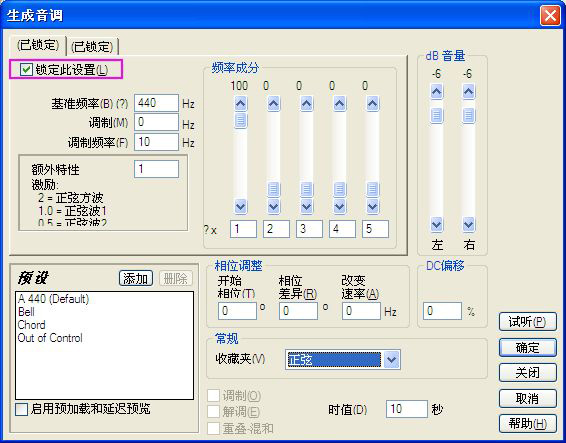Grab the frequency component 3 slider thumb
This screenshot has height=443, width=566.
306,189
